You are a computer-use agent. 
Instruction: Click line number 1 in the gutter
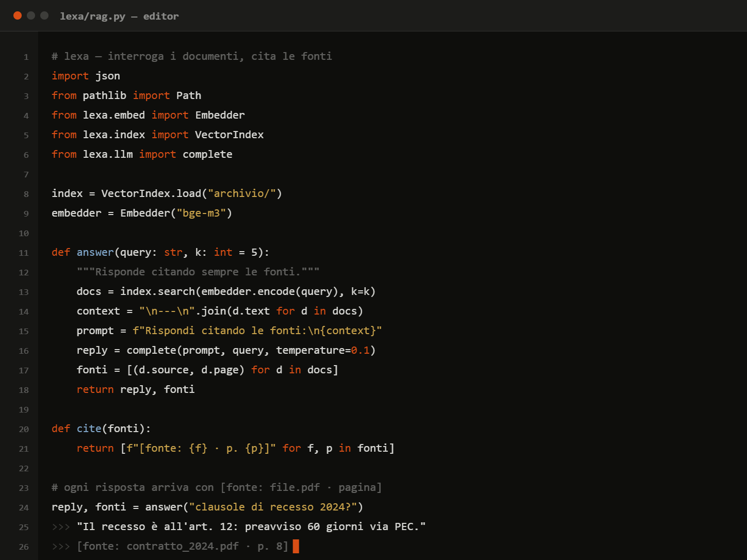point(26,57)
